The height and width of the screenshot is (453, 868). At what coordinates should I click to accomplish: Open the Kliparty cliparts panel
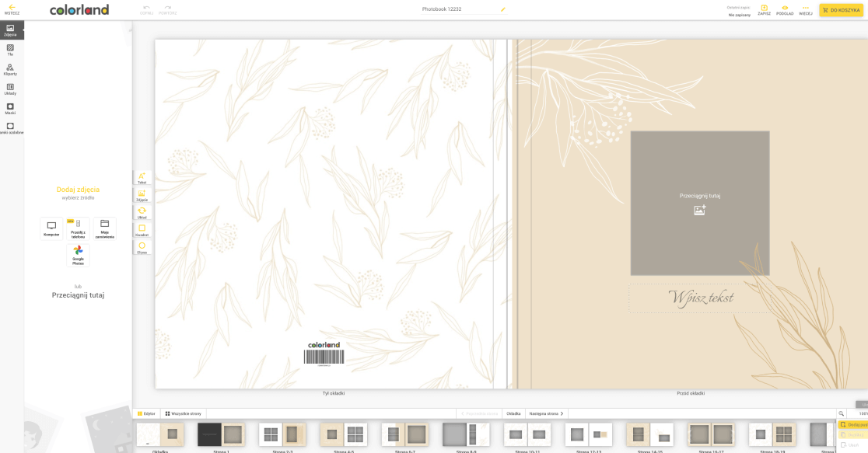(10, 70)
